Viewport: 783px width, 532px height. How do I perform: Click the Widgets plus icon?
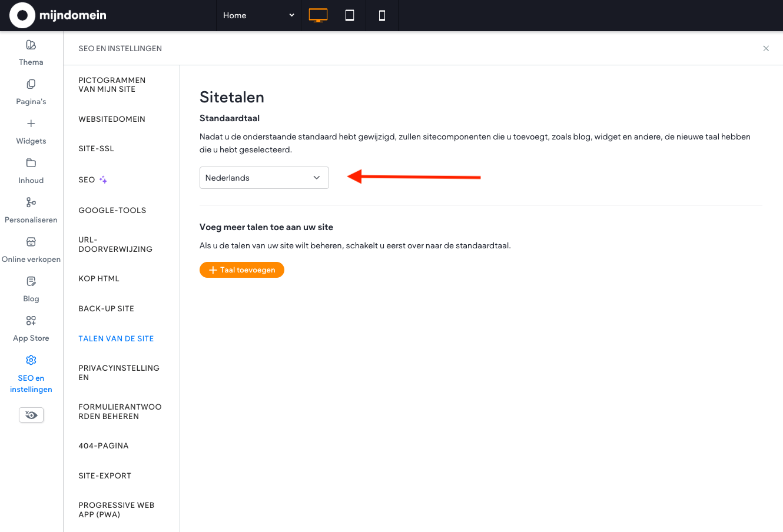[x=31, y=124]
